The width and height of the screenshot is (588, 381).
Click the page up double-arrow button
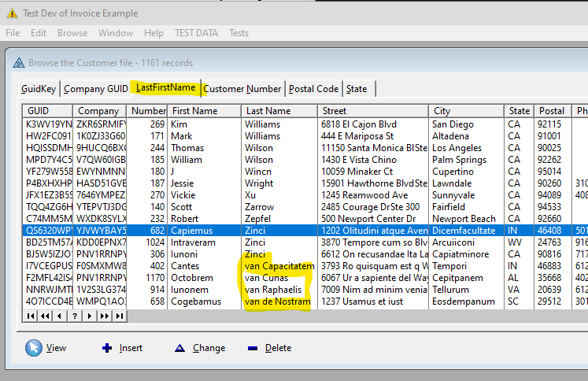(45, 316)
